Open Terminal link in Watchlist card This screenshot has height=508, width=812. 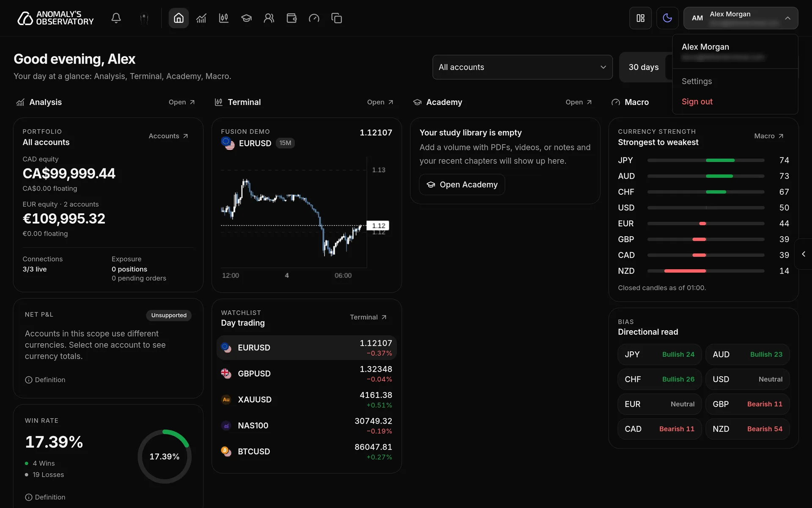pos(368,317)
